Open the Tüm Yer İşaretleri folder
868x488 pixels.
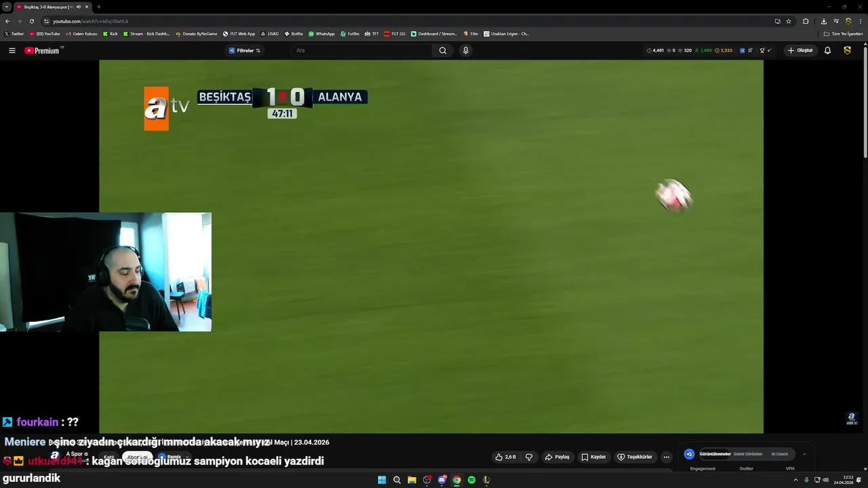coord(843,33)
